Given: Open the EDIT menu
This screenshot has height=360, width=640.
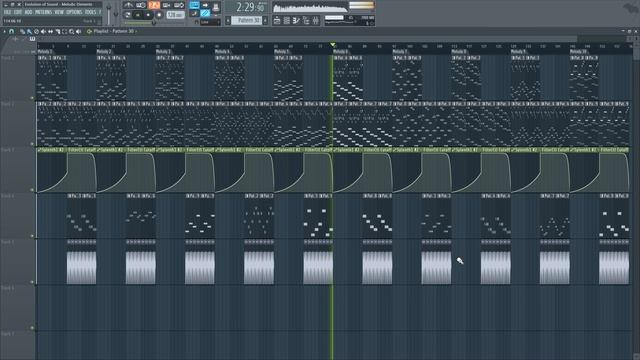Looking at the screenshot, I should tap(18, 12).
